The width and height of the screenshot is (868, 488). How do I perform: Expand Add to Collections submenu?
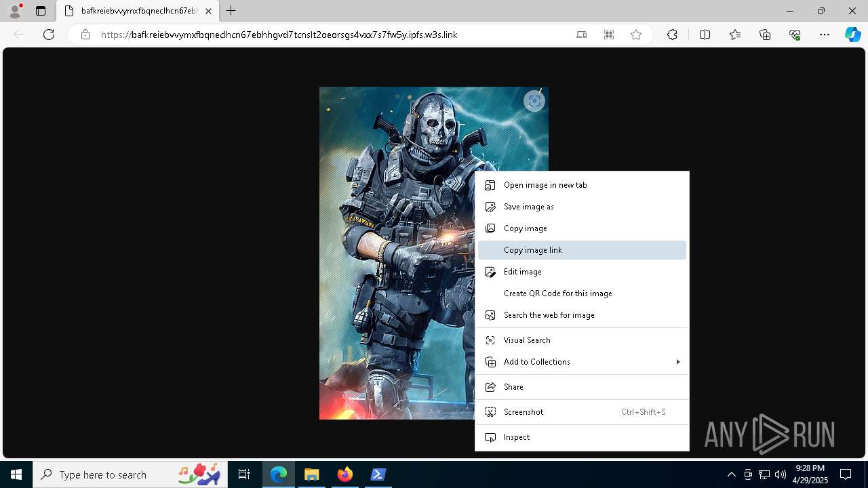coord(582,362)
